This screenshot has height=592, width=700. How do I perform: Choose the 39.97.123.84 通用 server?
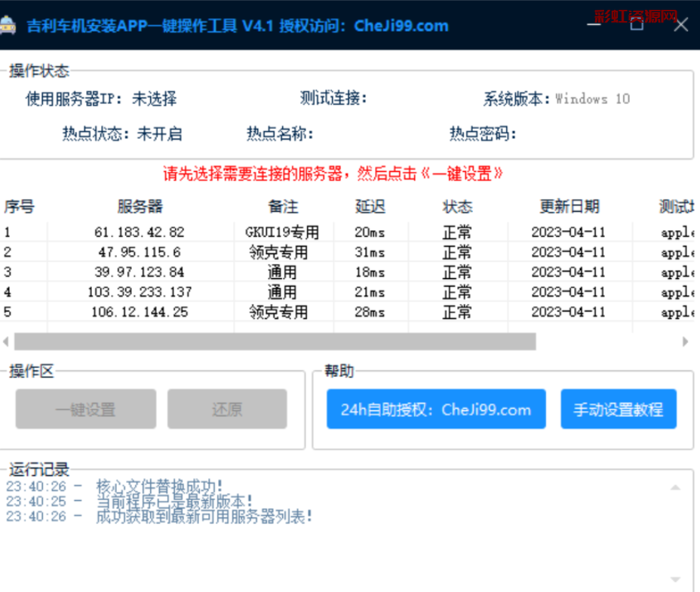[x=140, y=271]
